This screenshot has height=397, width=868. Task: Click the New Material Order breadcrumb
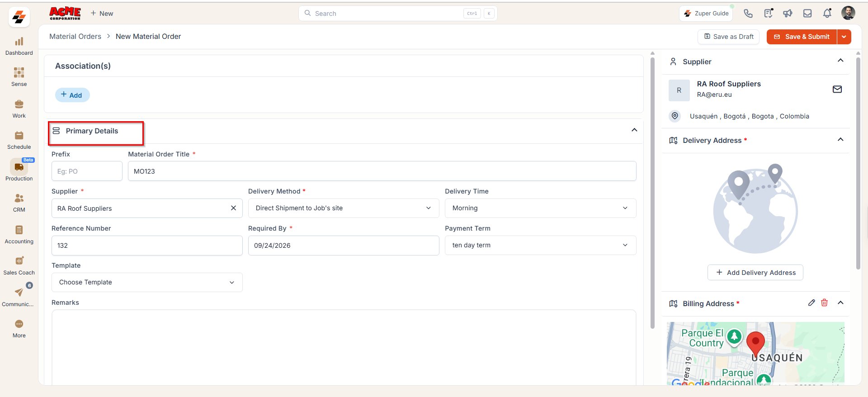pos(148,37)
